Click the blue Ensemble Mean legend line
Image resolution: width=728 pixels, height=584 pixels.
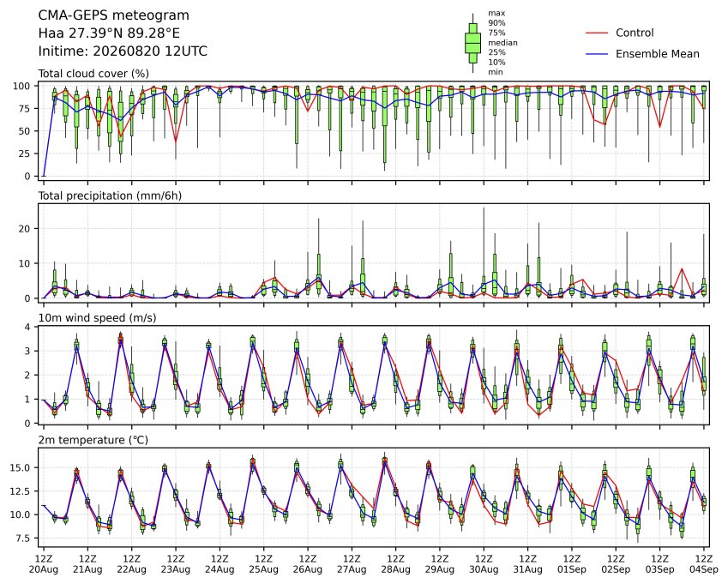[597, 54]
